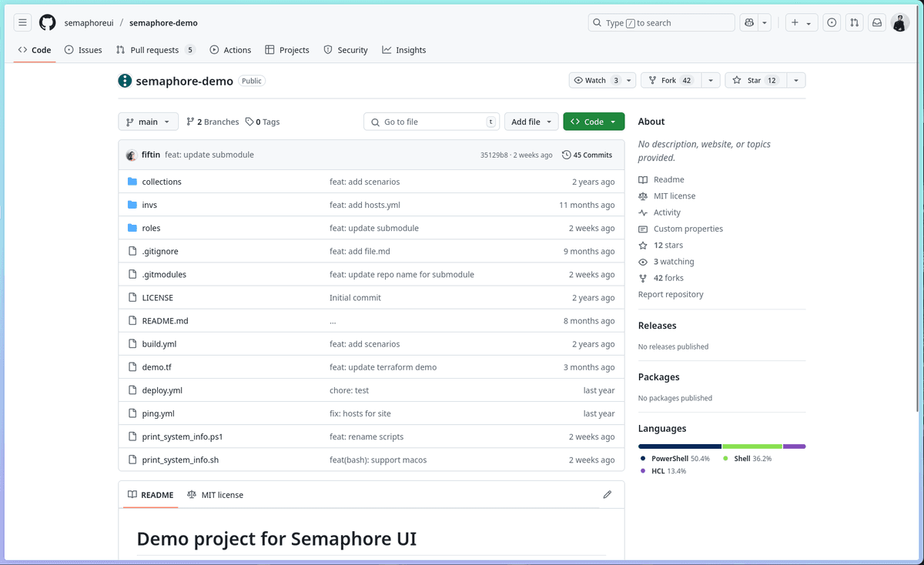Image resolution: width=924 pixels, height=565 pixels.
Task: Open the LICENSE file
Action: (x=158, y=297)
